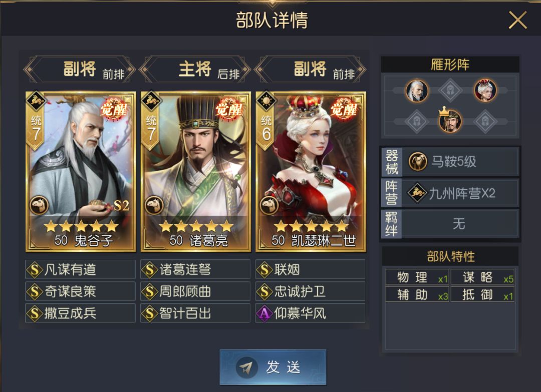Click the cavalry horse icon on 鬼谷子 card
541x392 pixels.
[39, 205]
